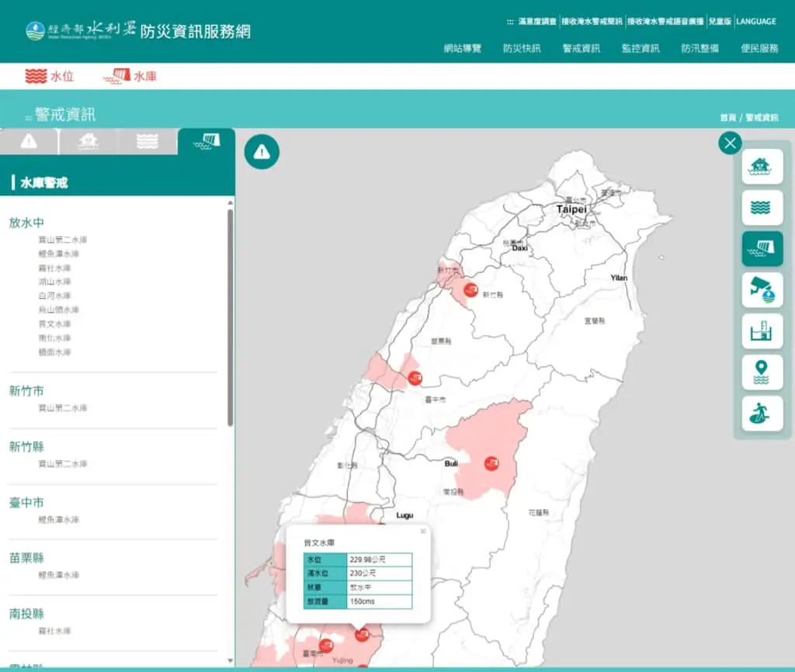The width and height of the screenshot is (795, 672).
Task: Switch to the warning triangle tab in side panel
Action: tap(29, 141)
